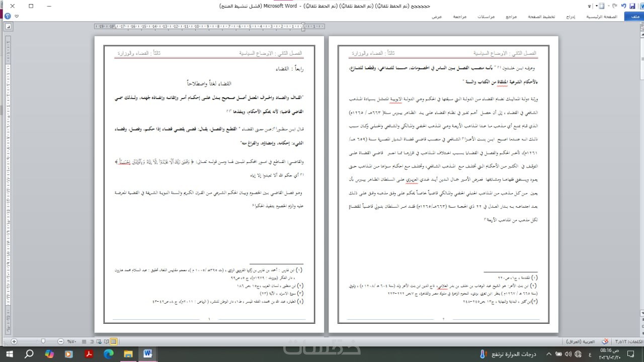Switch to الصفحة الرئيسية ribbon tab
This screenshot has width=644, height=362.
602,17
